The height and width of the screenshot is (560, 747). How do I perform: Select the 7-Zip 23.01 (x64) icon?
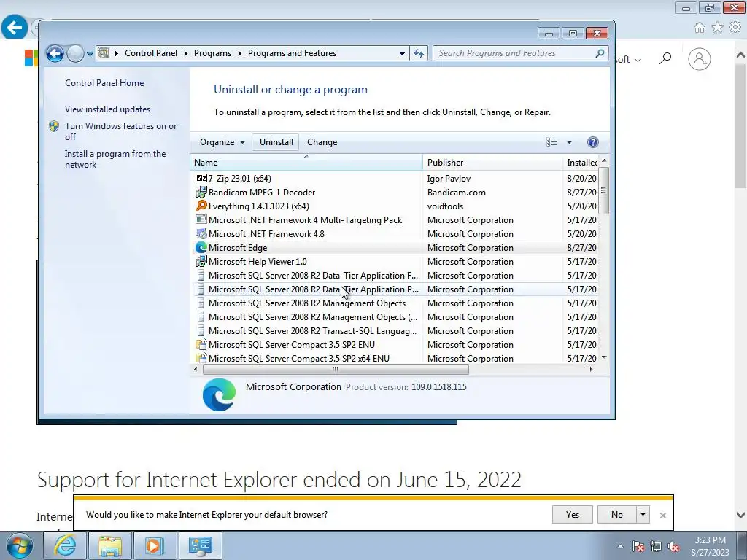pos(201,178)
